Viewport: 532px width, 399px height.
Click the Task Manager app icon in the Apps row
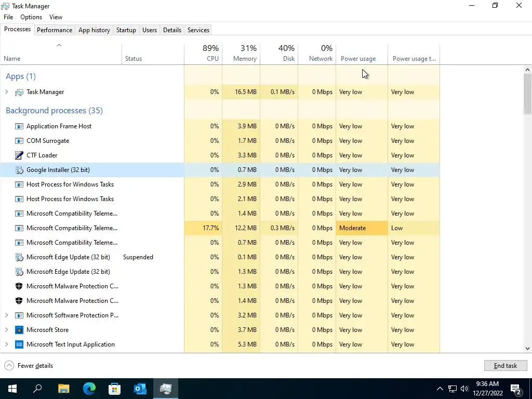pyautogui.click(x=19, y=92)
